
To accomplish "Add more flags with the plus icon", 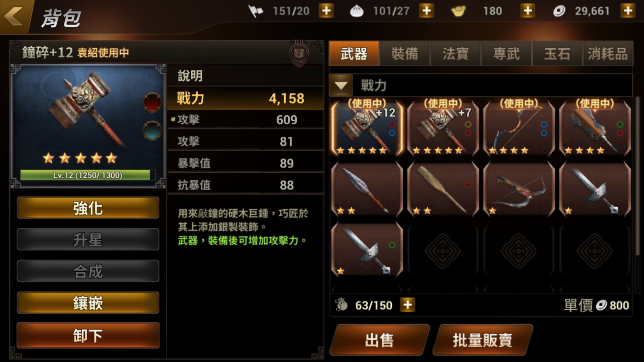I will point(326,11).
